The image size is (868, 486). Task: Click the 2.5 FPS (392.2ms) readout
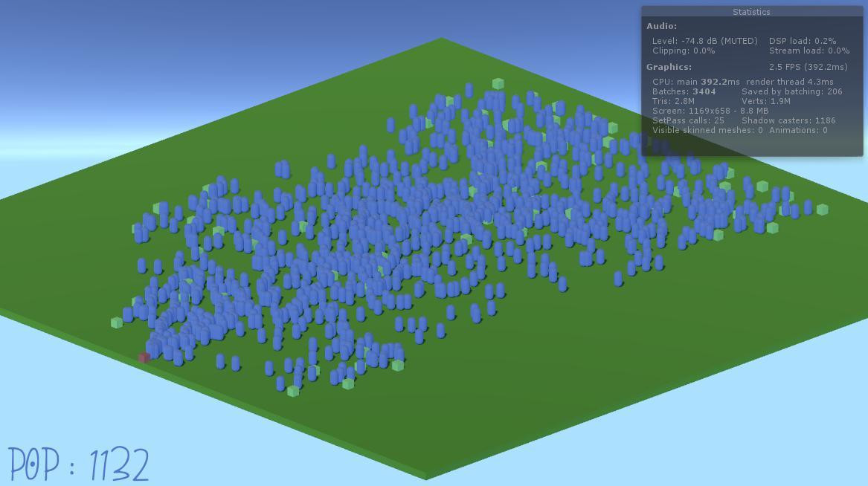(808, 67)
